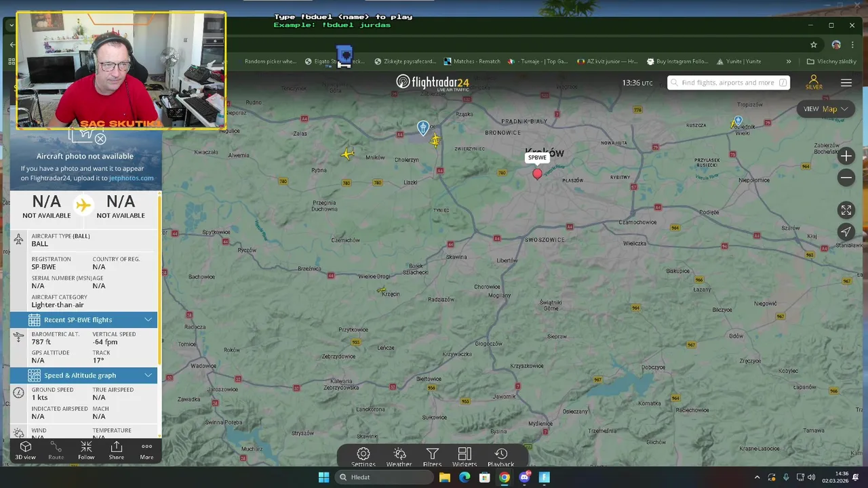Open the flightradar24 logo home link
This screenshot has height=488, width=868.
pos(433,82)
